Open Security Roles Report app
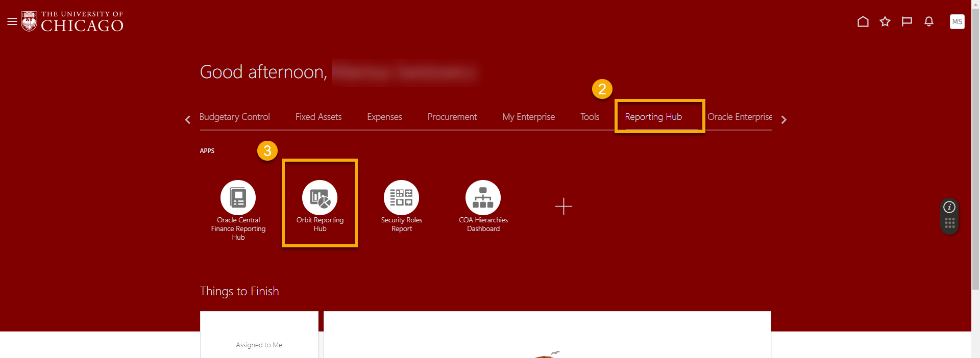The image size is (980, 358). point(402,206)
